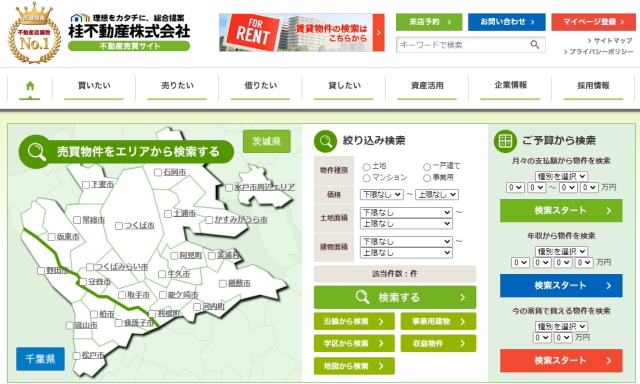Click the 水戸市周辺エリア map link
Screen dimensions: 640x384
(x=264, y=187)
